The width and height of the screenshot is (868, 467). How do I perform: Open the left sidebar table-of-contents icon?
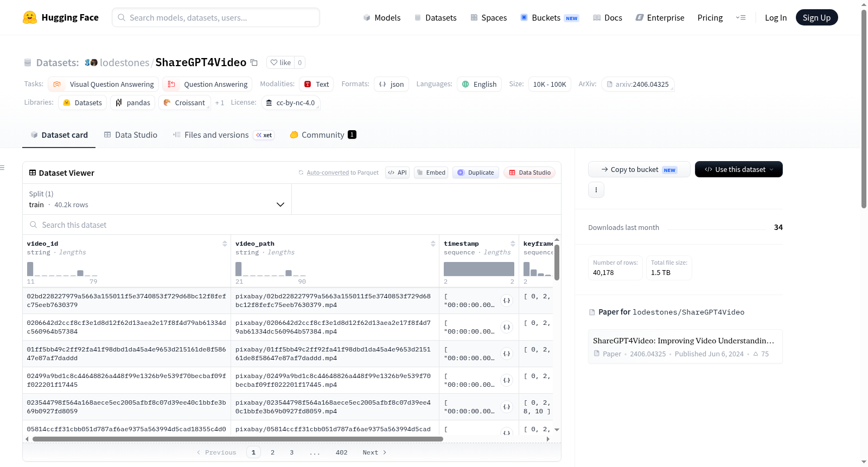(x=2, y=168)
